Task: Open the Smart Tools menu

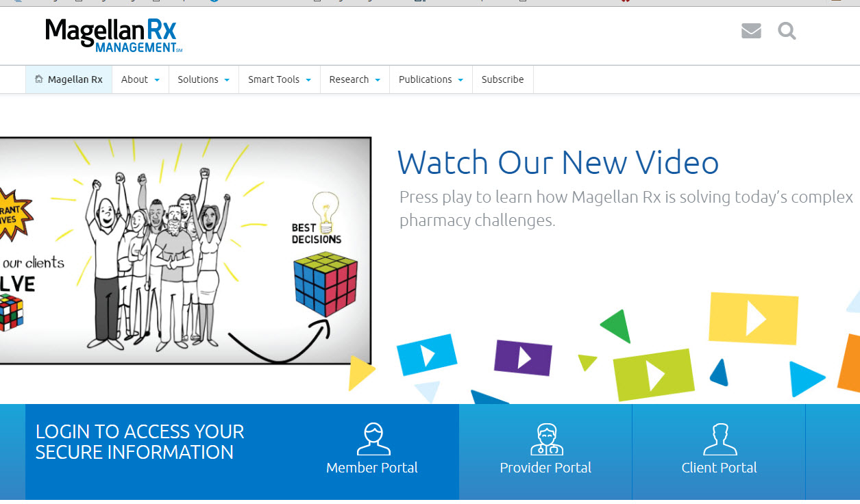Action: pos(280,79)
